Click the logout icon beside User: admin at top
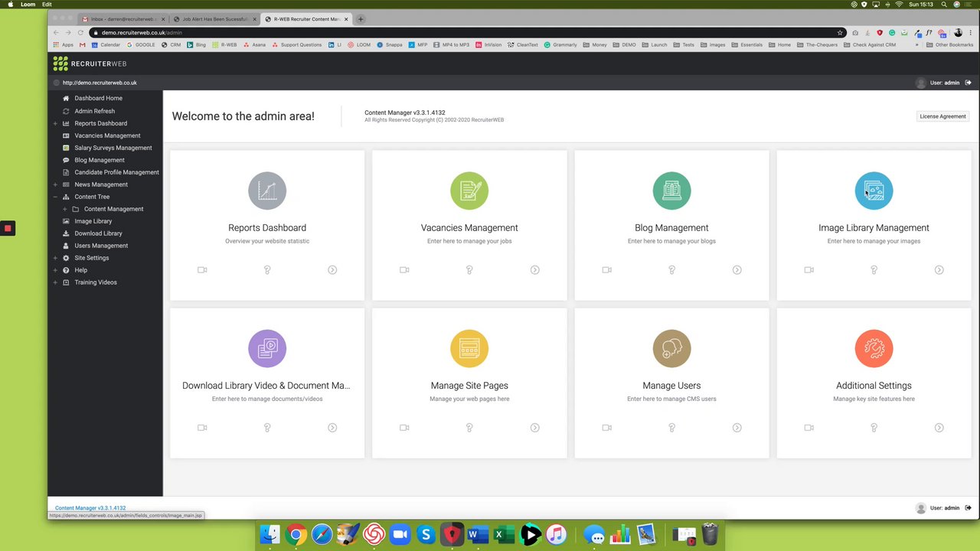 click(x=968, y=83)
